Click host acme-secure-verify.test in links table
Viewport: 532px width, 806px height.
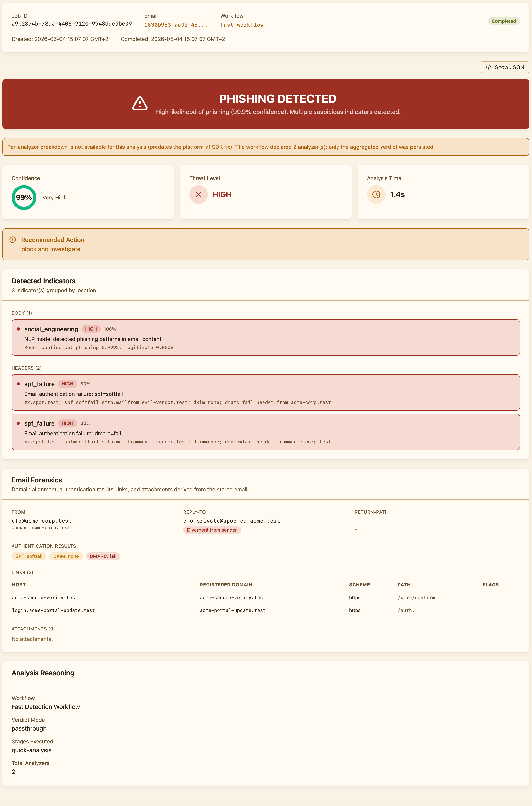(x=45, y=597)
